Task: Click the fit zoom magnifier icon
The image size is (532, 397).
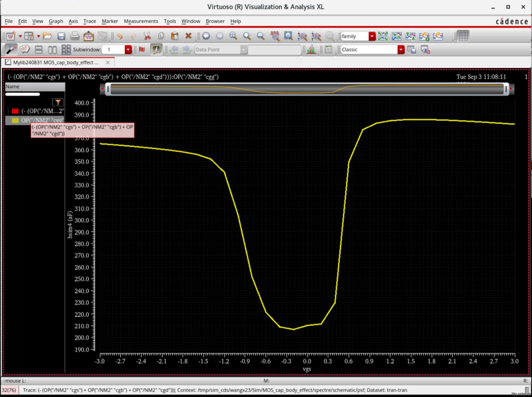Action: click(233, 36)
